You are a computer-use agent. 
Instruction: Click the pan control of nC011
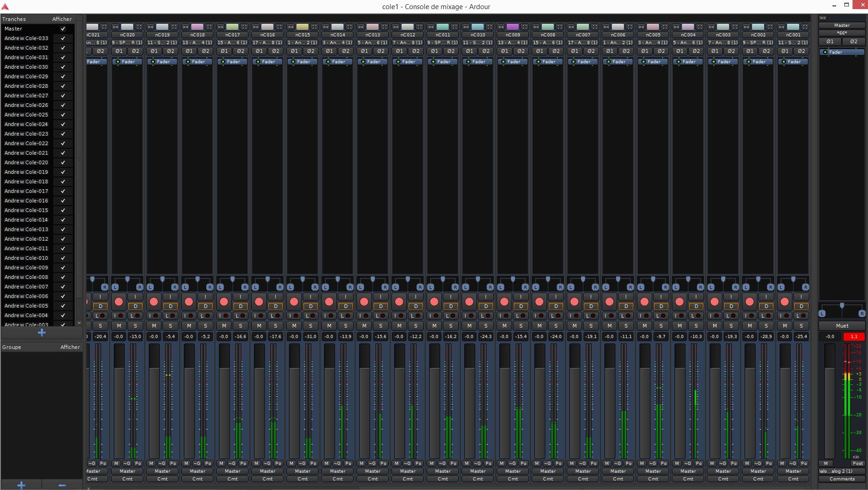pyautogui.click(x=443, y=283)
